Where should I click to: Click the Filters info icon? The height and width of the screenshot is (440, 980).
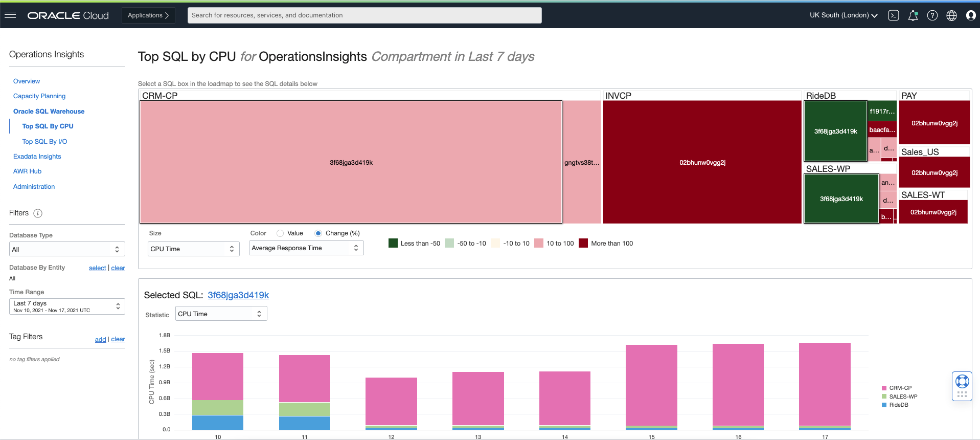tap(38, 213)
